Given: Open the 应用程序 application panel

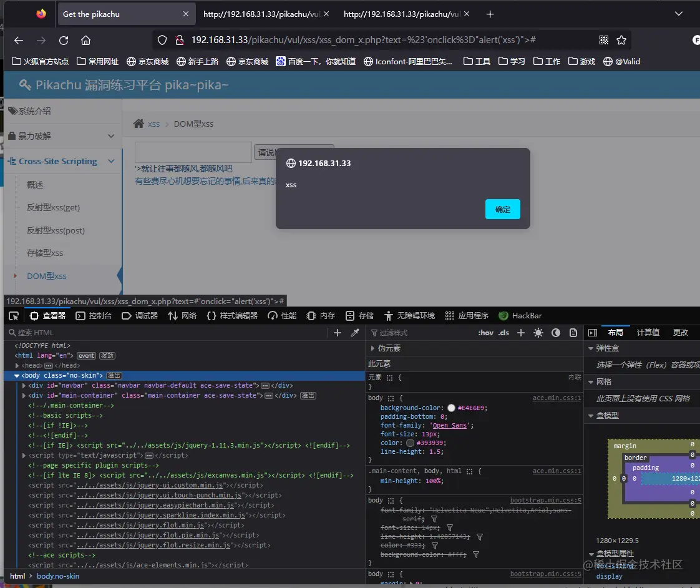Looking at the screenshot, I should click(x=467, y=316).
